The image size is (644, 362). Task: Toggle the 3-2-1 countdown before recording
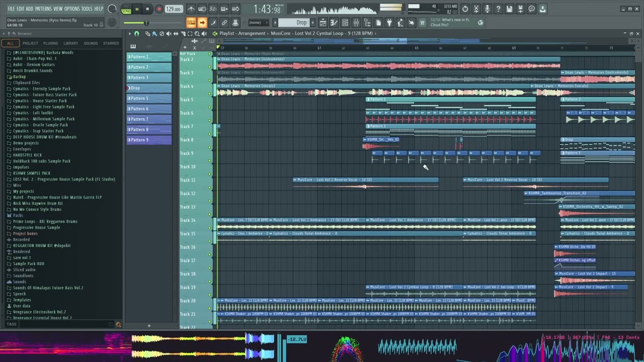(x=213, y=9)
